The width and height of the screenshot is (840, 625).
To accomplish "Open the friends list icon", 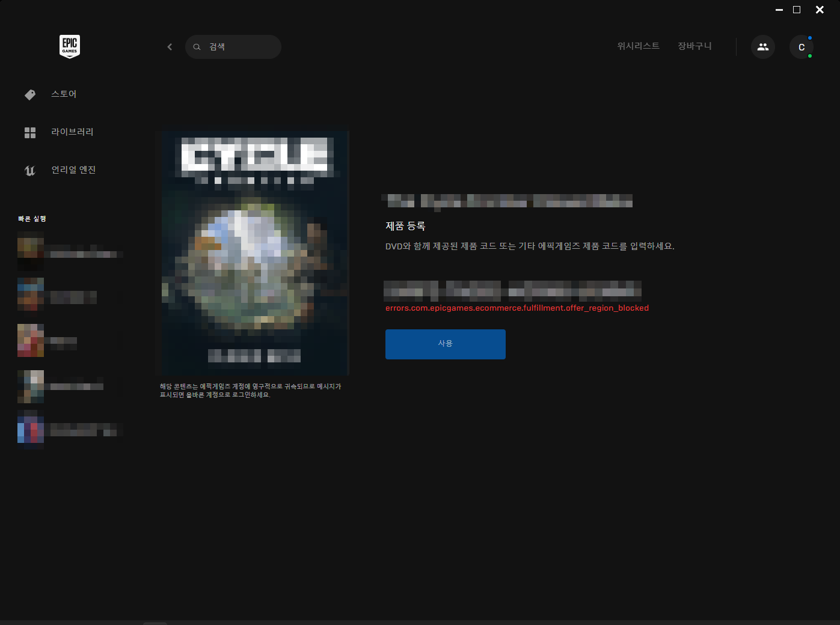I will pos(763,47).
